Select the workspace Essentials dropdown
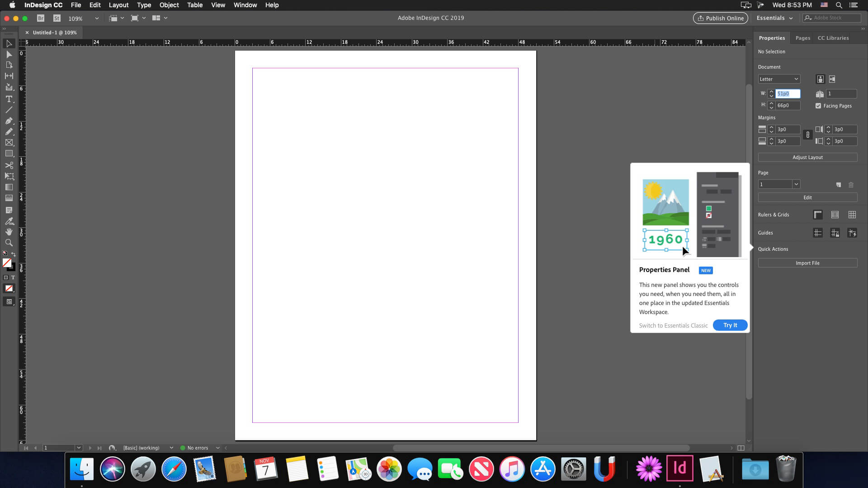868x488 pixels. point(774,17)
